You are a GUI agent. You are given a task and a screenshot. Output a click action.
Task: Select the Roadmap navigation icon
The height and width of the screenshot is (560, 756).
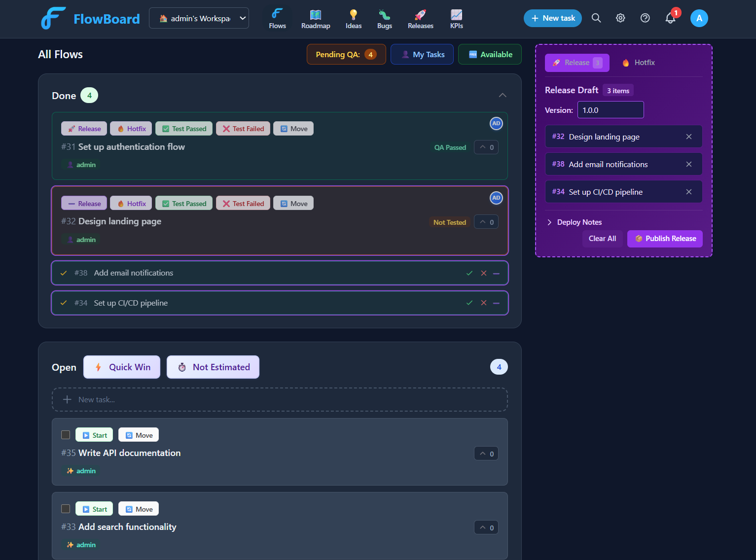pyautogui.click(x=316, y=15)
